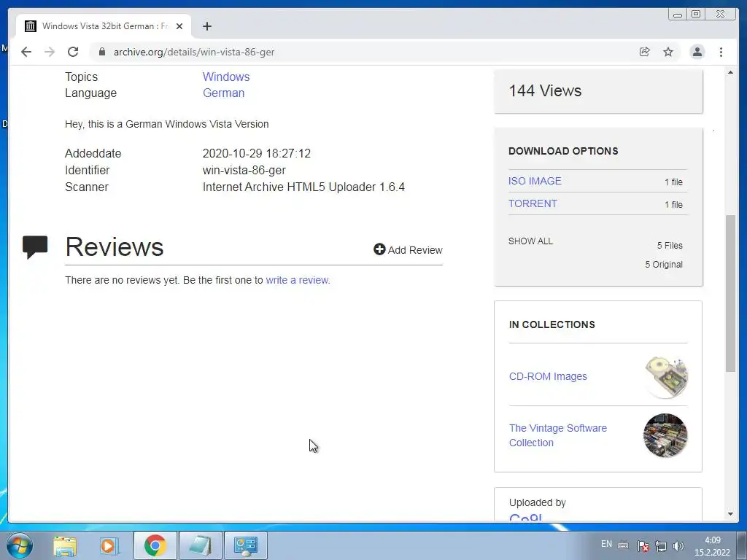Click the '5 Original' files text

coord(664,264)
